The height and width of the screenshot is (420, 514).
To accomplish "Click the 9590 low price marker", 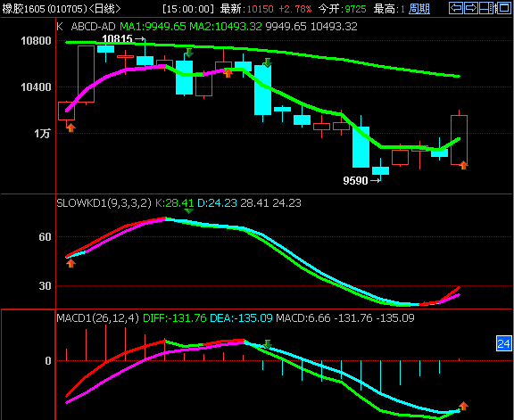I will click(x=361, y=180).
